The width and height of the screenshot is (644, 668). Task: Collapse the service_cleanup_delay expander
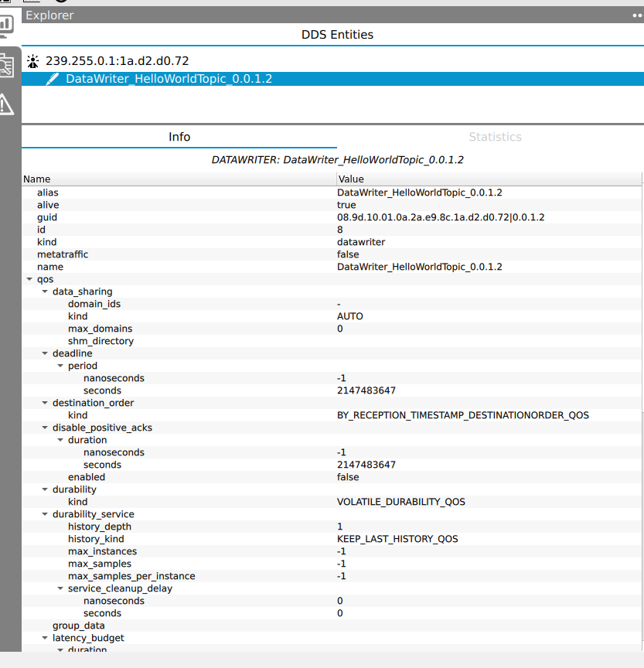click(60, 588)
